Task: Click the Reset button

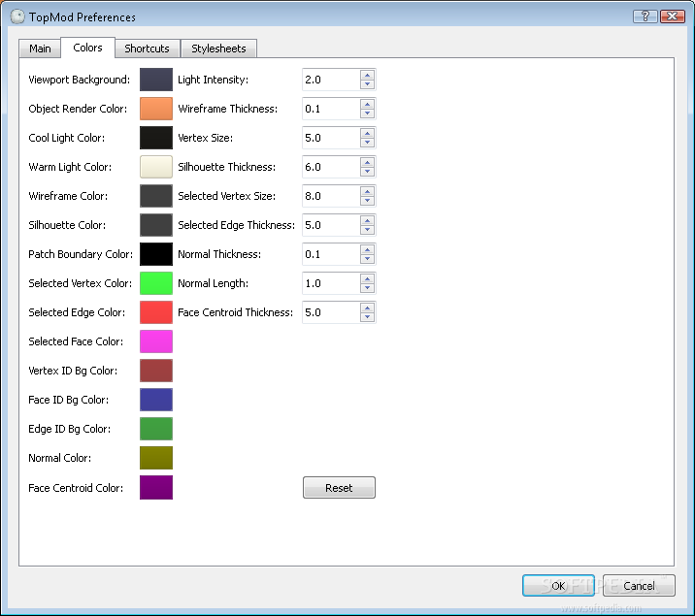Action: 339,488
